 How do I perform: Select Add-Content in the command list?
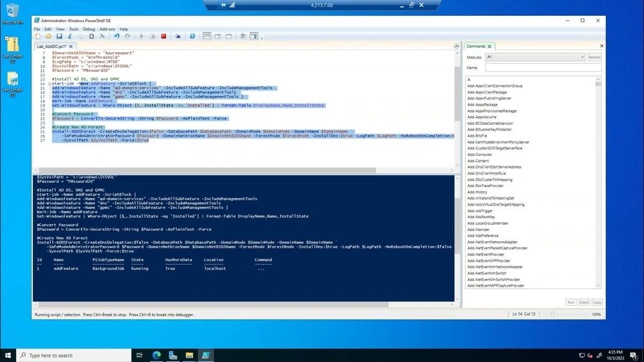coord(478,161)
